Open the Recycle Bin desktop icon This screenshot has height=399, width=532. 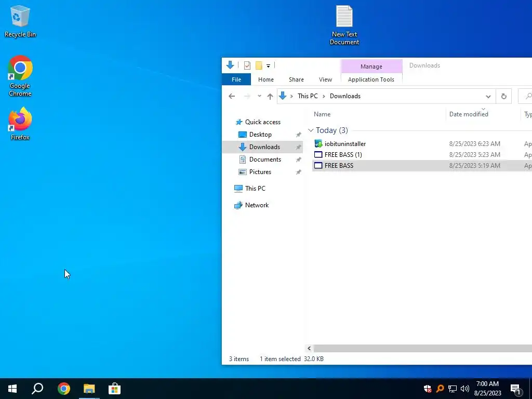pos(20,21)
